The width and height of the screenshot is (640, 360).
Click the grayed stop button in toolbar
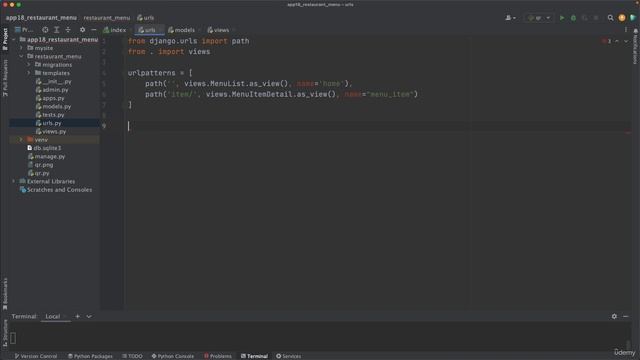(x=596, y=18)
